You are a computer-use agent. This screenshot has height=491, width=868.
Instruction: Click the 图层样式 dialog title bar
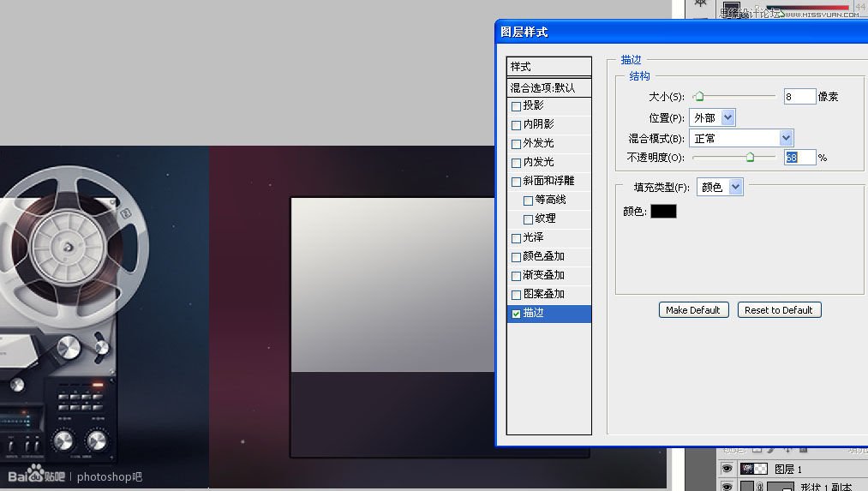coord(682,32)
